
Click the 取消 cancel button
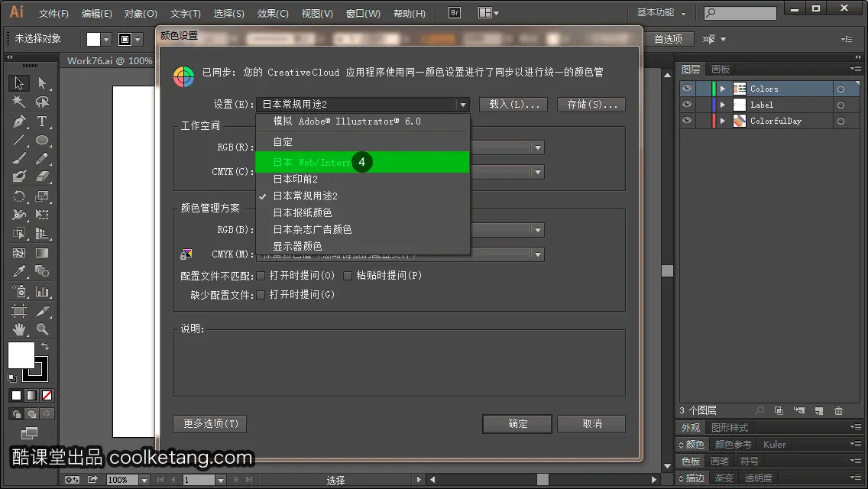click(x=591, y=423)
